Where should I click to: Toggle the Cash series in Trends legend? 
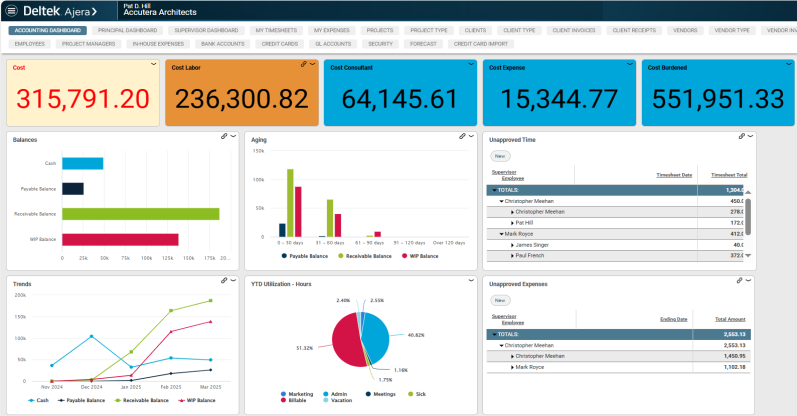(38, 398)
